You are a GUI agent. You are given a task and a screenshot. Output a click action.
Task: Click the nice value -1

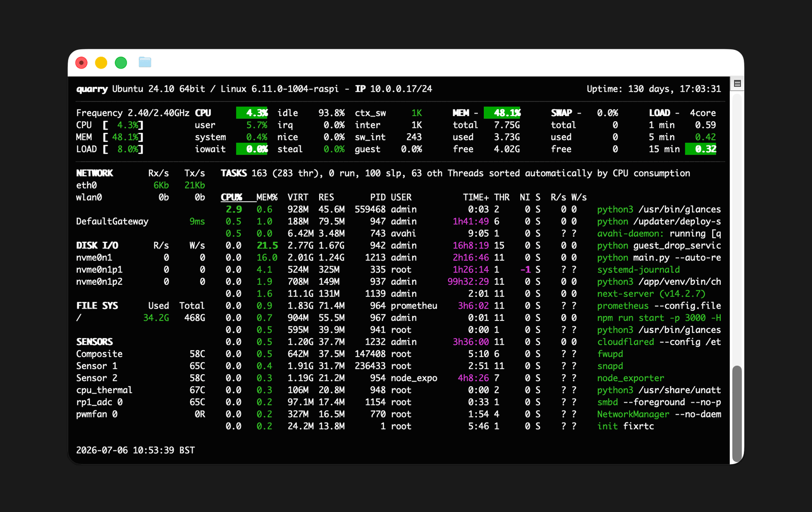point(525,270)
